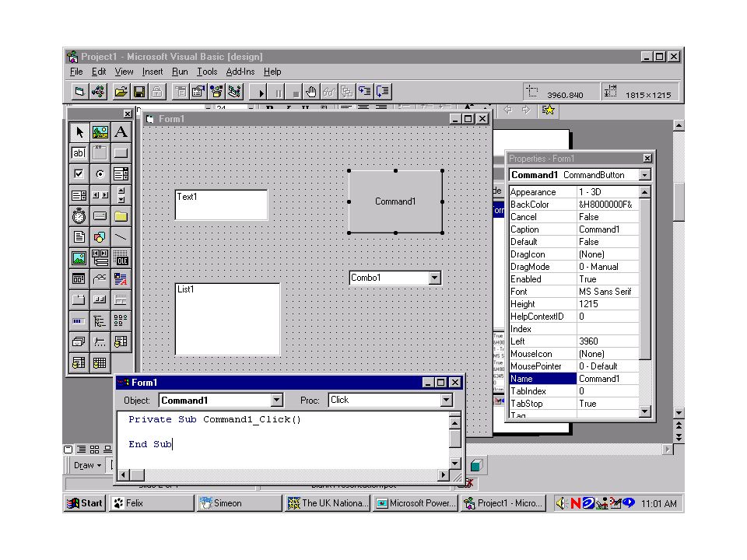The image size is (747, 560).
Task: Select the Caption property row
Action: [573, 229]
